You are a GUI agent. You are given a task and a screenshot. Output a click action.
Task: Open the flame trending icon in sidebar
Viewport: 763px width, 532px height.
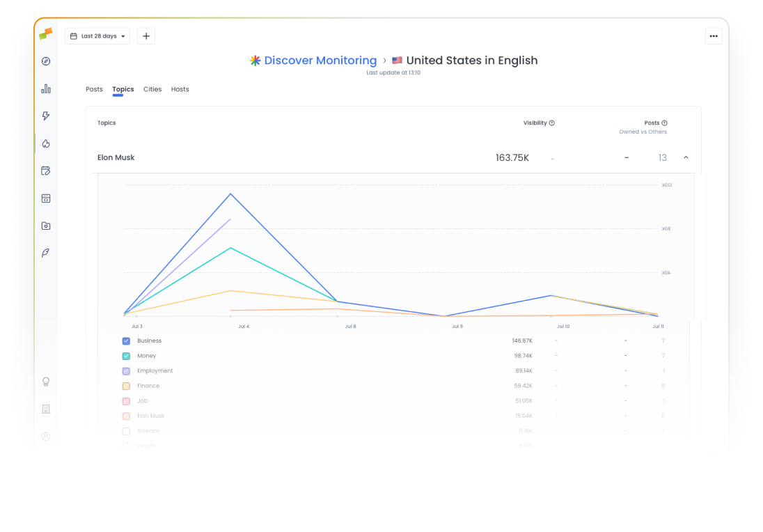45,143
